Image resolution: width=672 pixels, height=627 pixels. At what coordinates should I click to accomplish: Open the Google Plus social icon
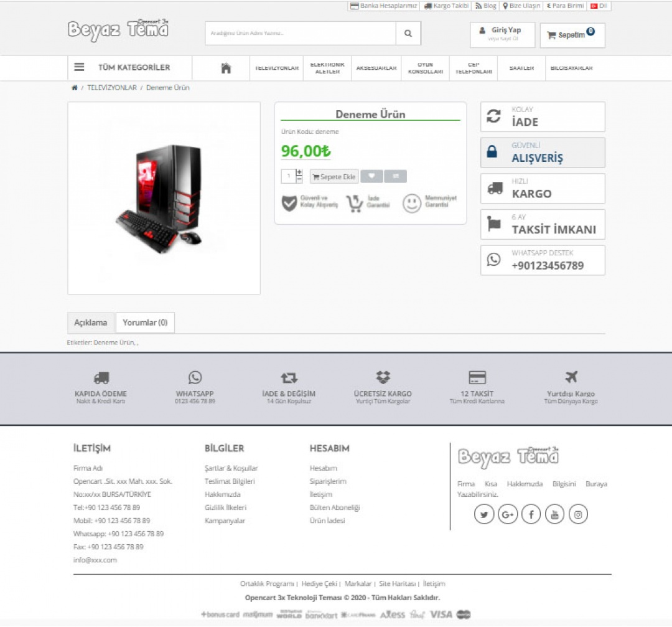tap(508, 514)
